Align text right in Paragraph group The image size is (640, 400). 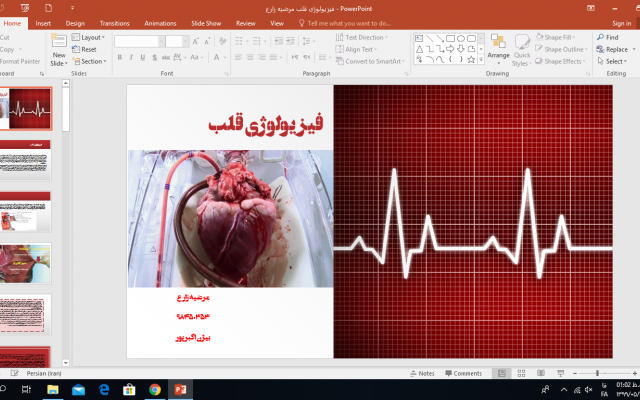pyautogui.click(x=262, y=58)
